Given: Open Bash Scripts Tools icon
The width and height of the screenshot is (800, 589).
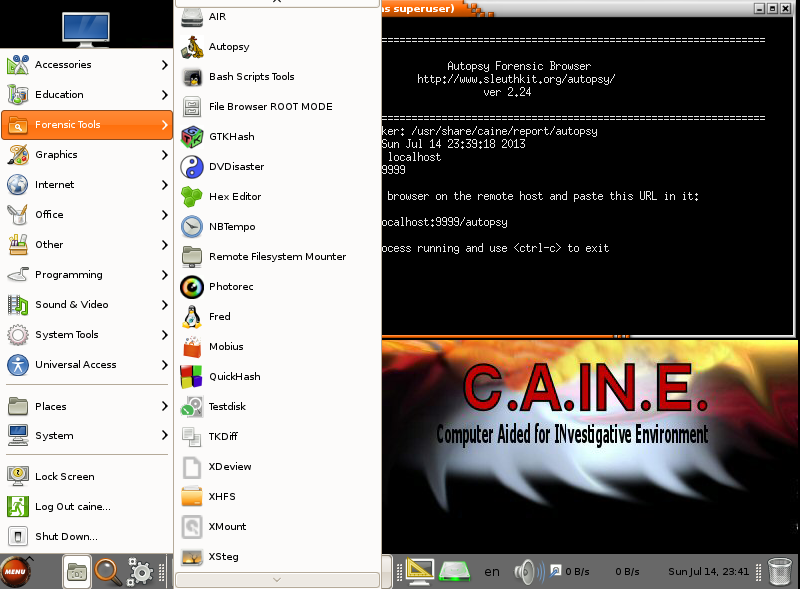Looking at the screenshot, I should 192,77.
